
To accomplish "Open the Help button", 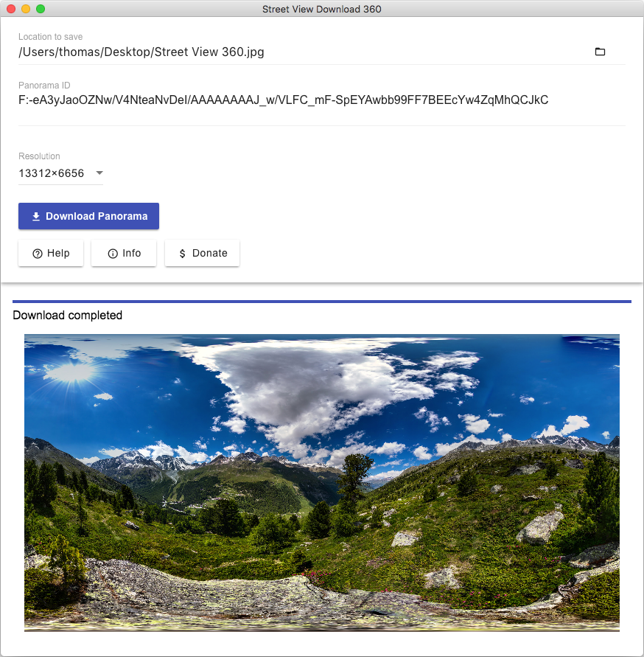I will point(51,253).
